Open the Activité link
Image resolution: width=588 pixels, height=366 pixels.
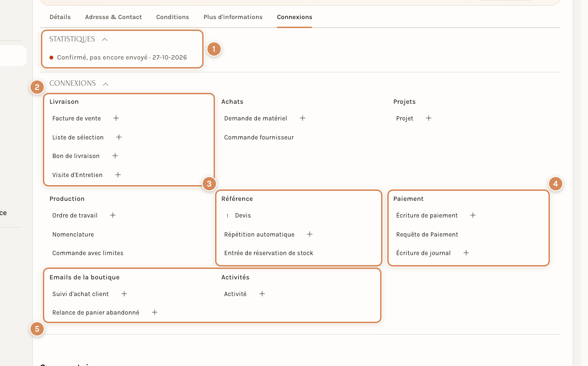[235, 294]
